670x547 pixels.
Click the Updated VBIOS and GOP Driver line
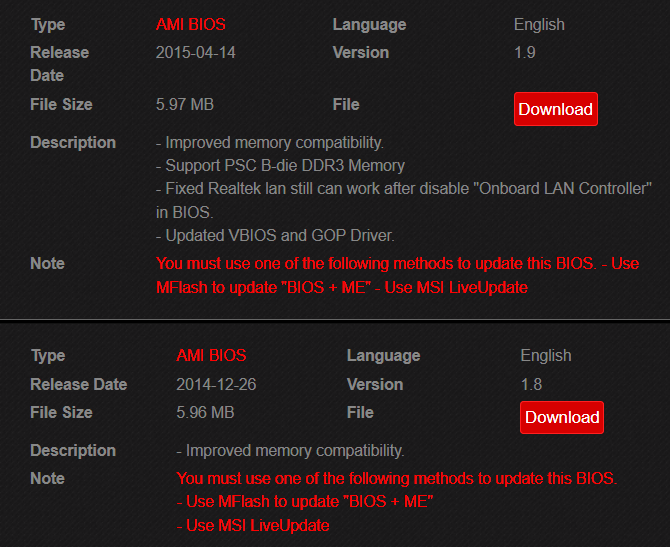[x=275, y=236]
